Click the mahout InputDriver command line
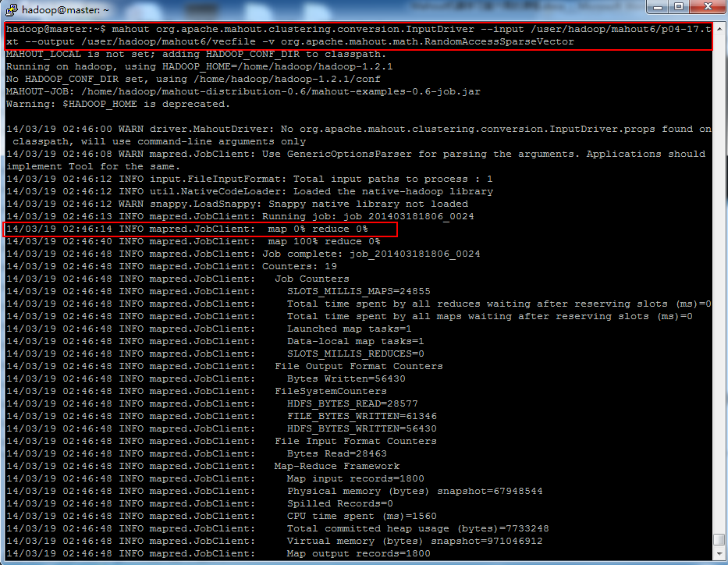This screenshot has width=728, height=565. point(358,29)
